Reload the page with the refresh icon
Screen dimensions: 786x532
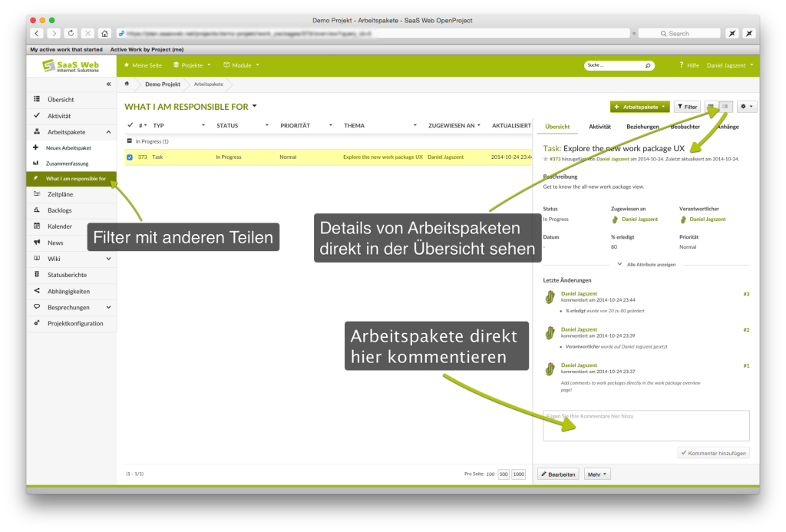coord(71,33)
